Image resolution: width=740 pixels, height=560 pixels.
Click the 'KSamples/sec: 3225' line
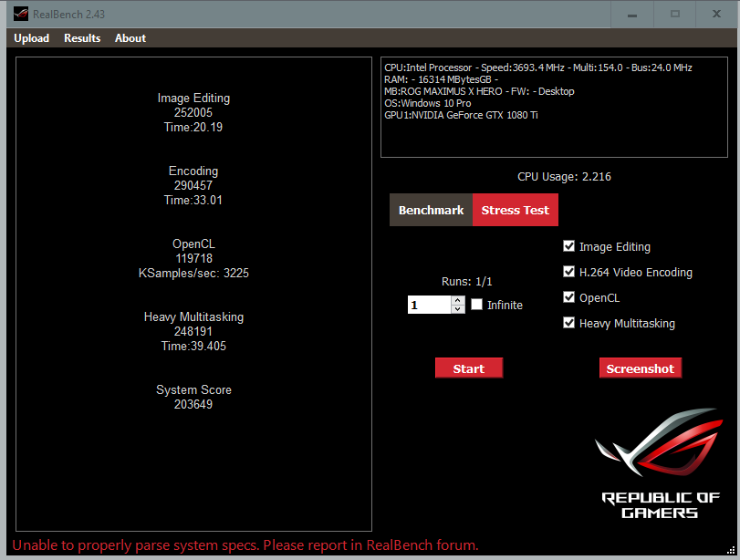[193, 273]
